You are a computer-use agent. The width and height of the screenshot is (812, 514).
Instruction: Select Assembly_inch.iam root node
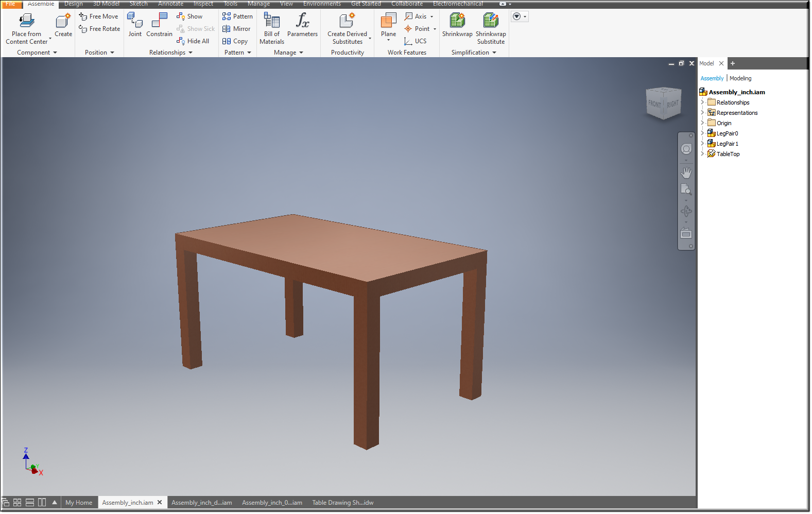(737, 92)
